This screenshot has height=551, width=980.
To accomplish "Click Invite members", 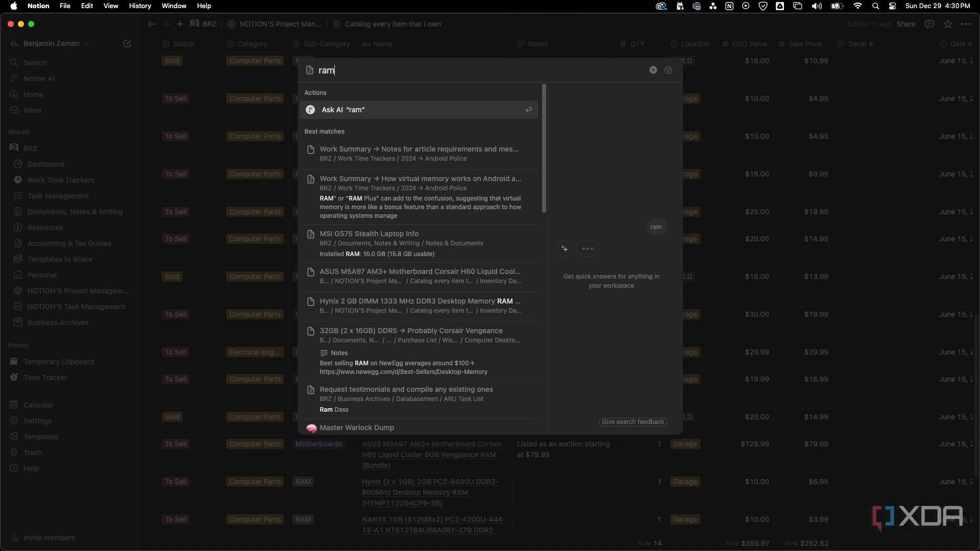I will [x=49, y=538].
